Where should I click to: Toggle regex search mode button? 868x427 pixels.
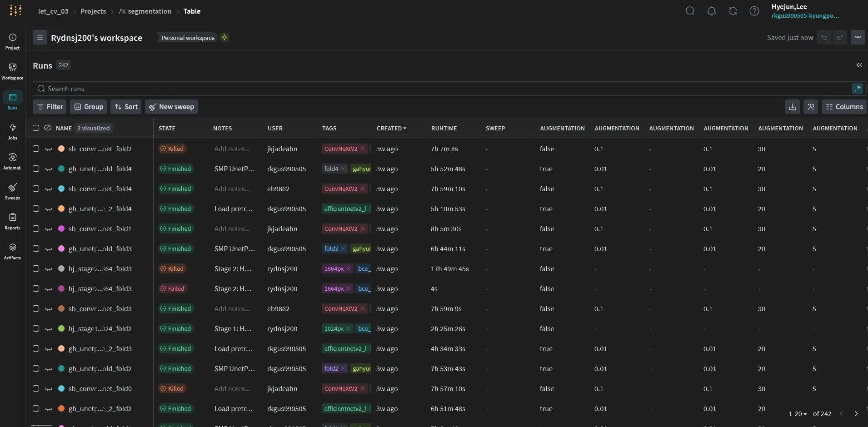[857, 89]
